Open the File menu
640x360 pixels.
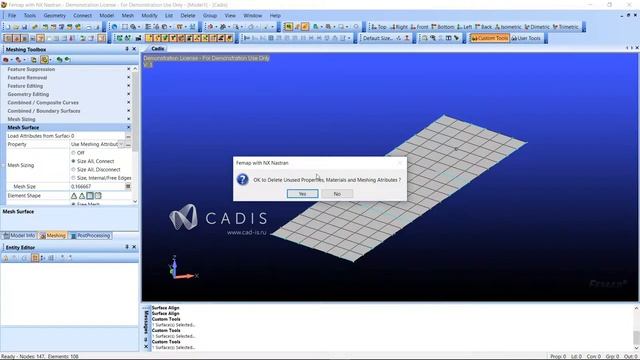(12, 16)
